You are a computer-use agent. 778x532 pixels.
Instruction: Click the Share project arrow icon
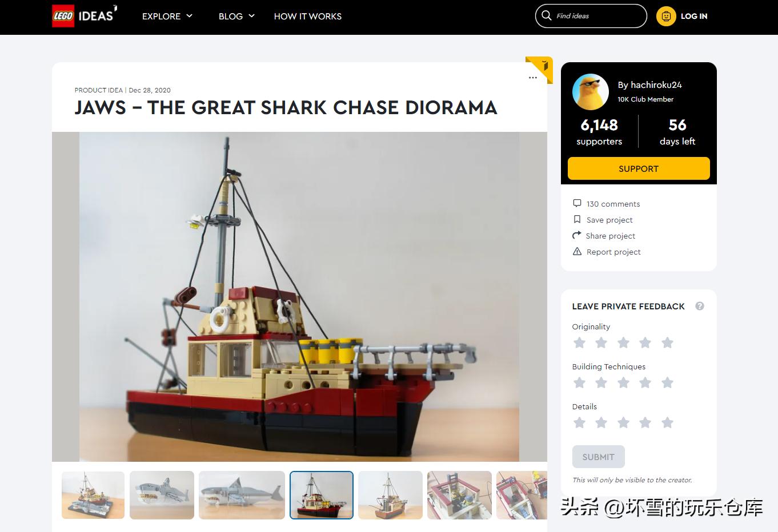[x=577, y=235]
